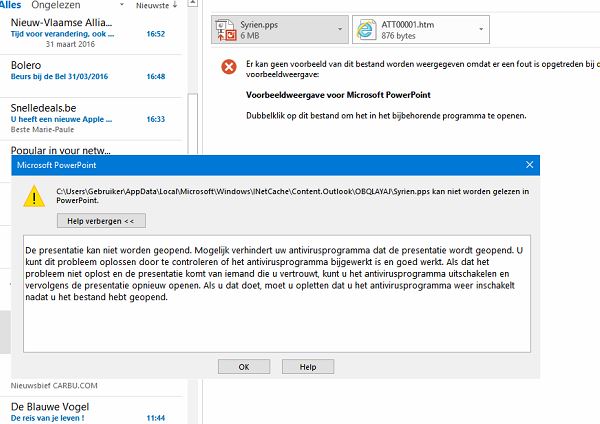This screenshot has height=424, width=600.
Task: Close the Microsoft PowerPoint dialog
Action: [x=529, y=165]
